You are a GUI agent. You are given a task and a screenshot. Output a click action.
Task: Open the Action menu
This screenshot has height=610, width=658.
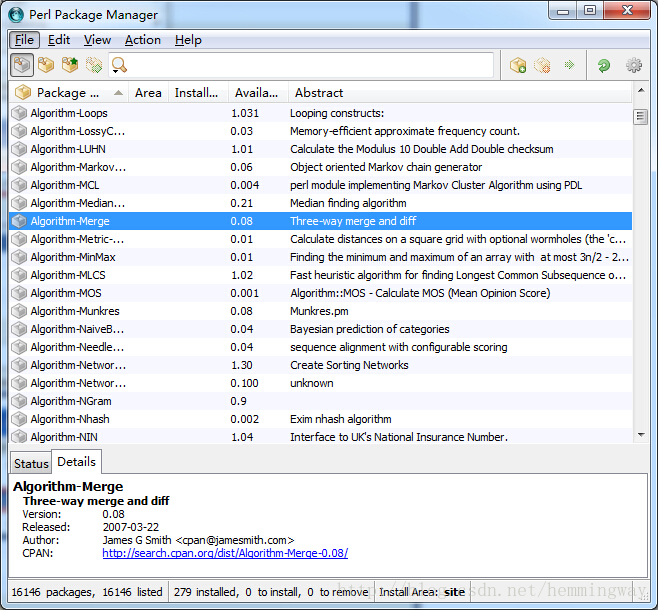[x=143, y=40]
